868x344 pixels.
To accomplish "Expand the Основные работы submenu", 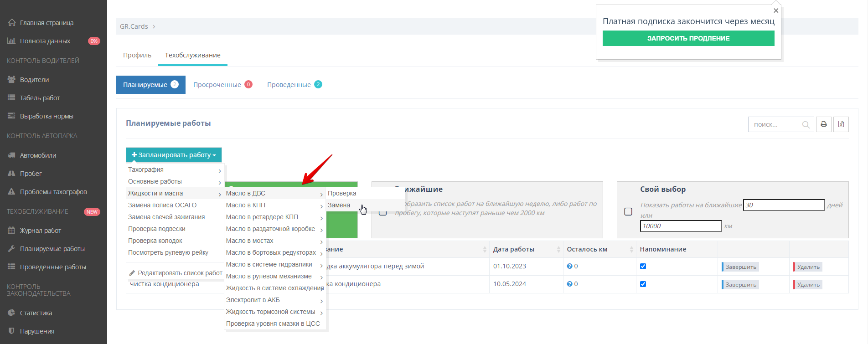I will click(175, 181).
